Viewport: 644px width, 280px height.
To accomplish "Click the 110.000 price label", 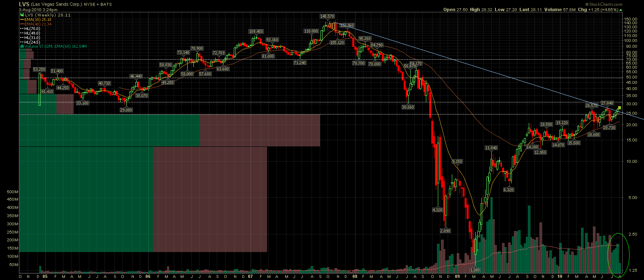I will (312, 31).
